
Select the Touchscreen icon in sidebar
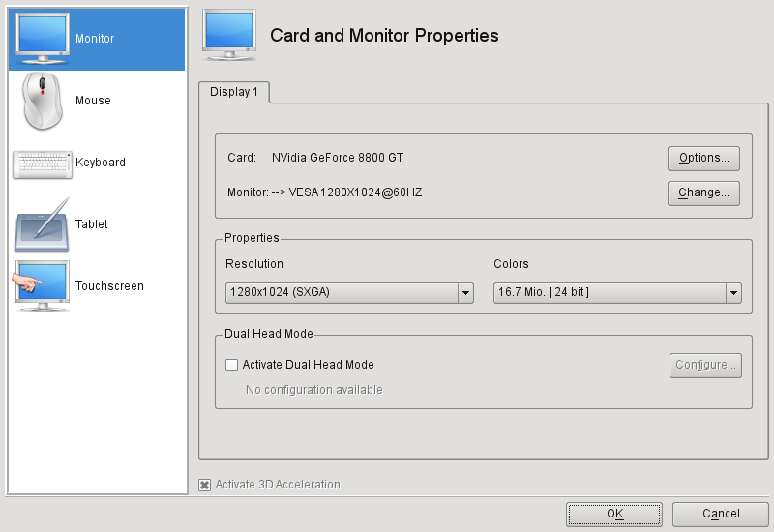(43, 286)
